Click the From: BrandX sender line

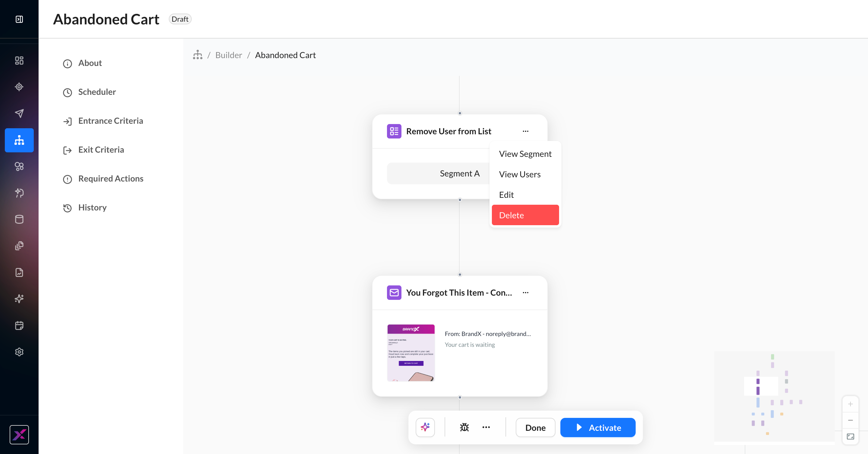pyautogui.click(x=488, y=334)
